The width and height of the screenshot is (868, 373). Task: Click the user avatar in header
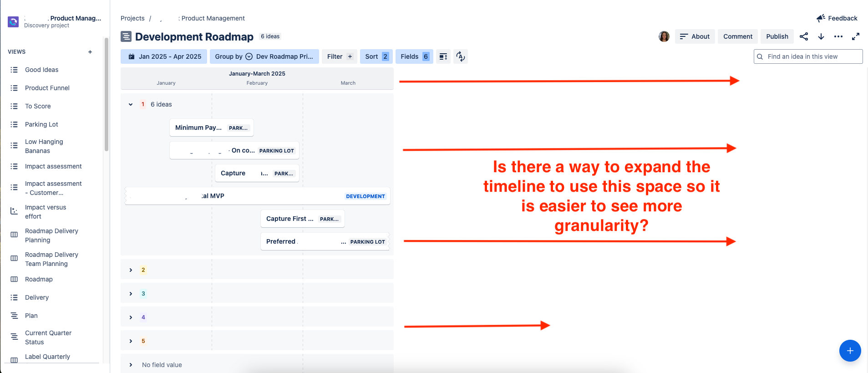664,36
